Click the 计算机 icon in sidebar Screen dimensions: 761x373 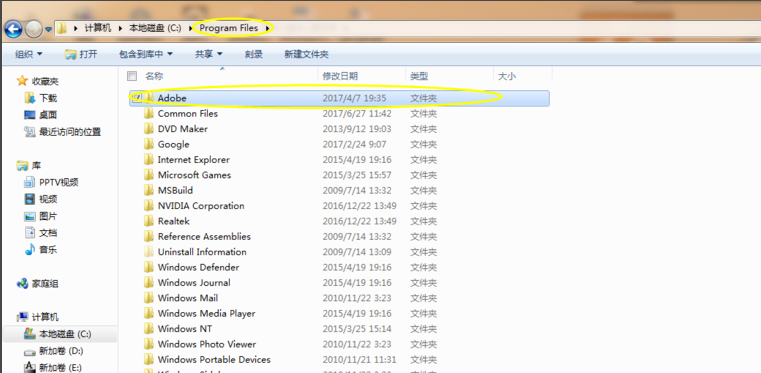coord(22,317)
